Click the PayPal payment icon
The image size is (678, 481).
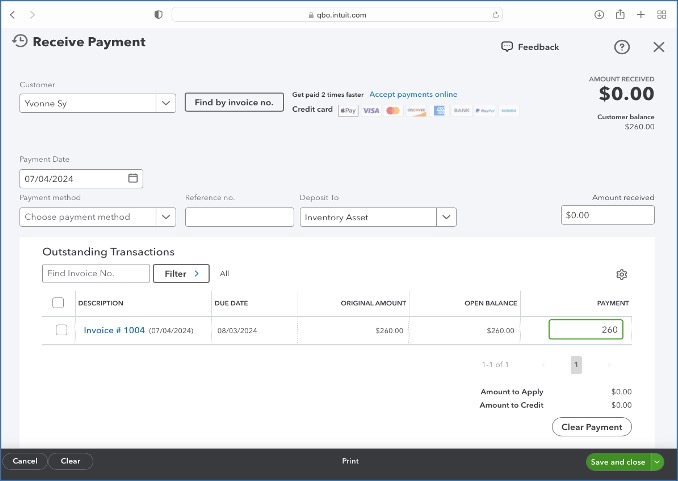(x=485, y=111)
